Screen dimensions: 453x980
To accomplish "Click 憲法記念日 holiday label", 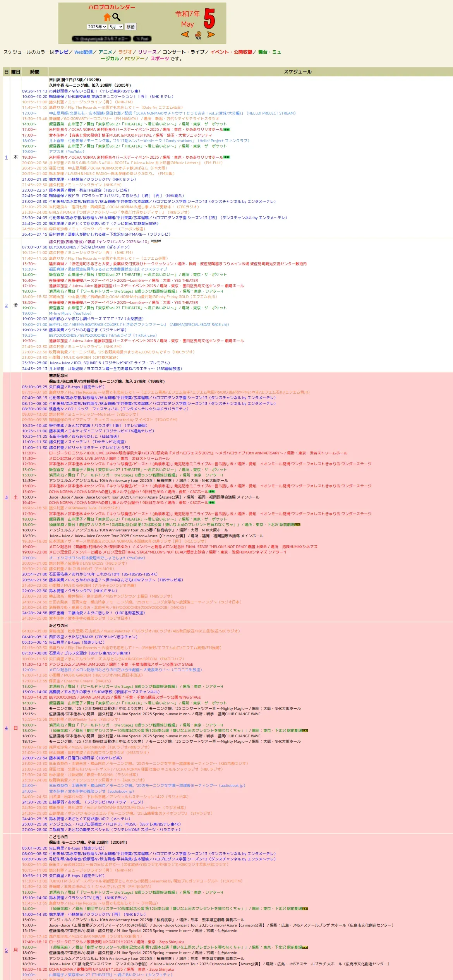I will point(58,375).
